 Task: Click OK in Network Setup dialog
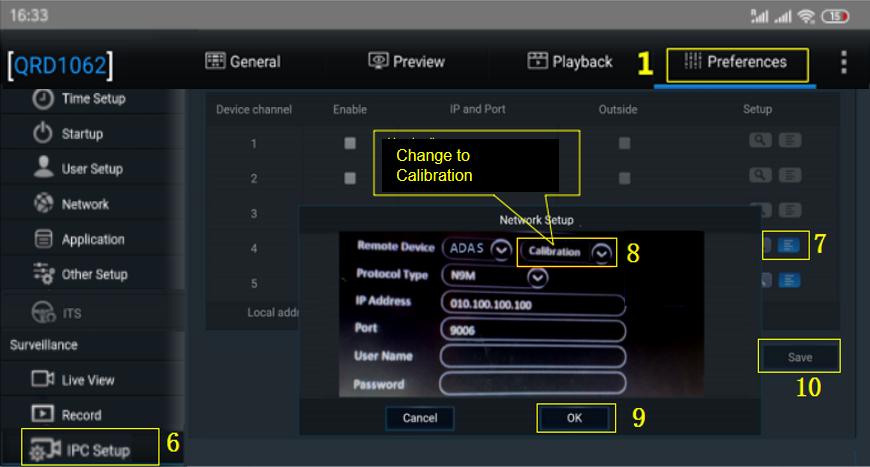(x=574, y=418)
